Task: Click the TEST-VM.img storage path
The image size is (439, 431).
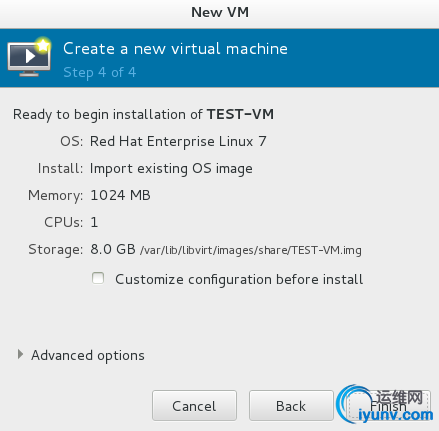Action: 251,250
